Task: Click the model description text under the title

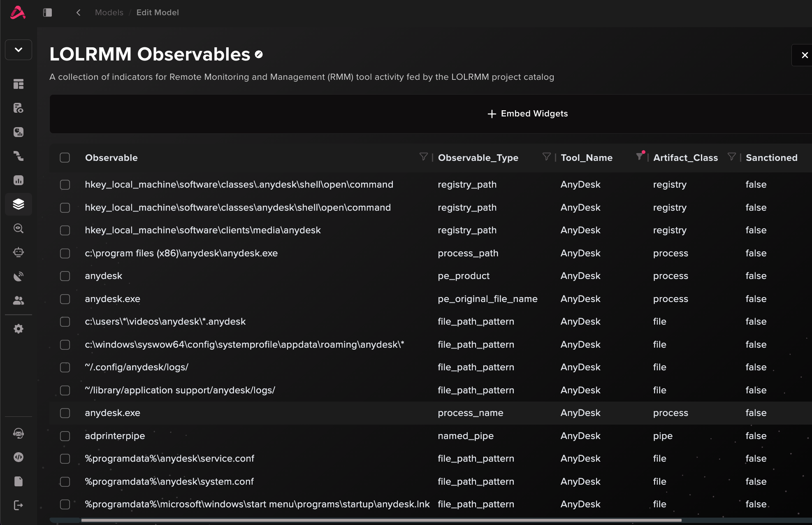Action: 302,77
